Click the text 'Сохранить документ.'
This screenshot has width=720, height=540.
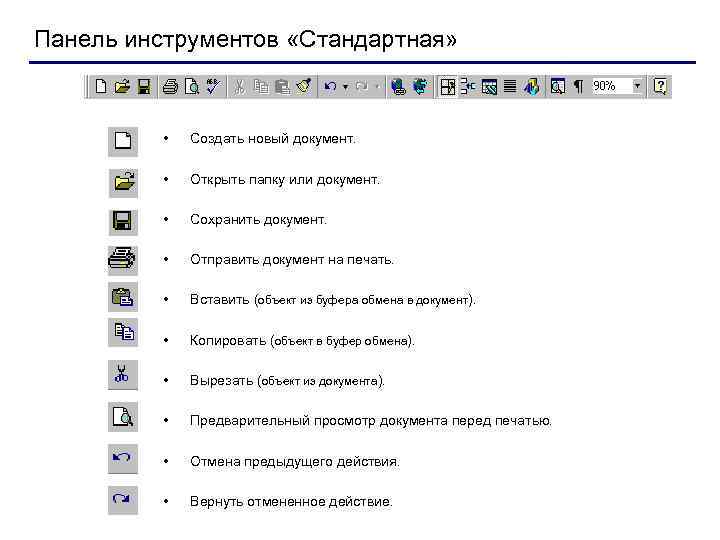[x=259, y=219]
